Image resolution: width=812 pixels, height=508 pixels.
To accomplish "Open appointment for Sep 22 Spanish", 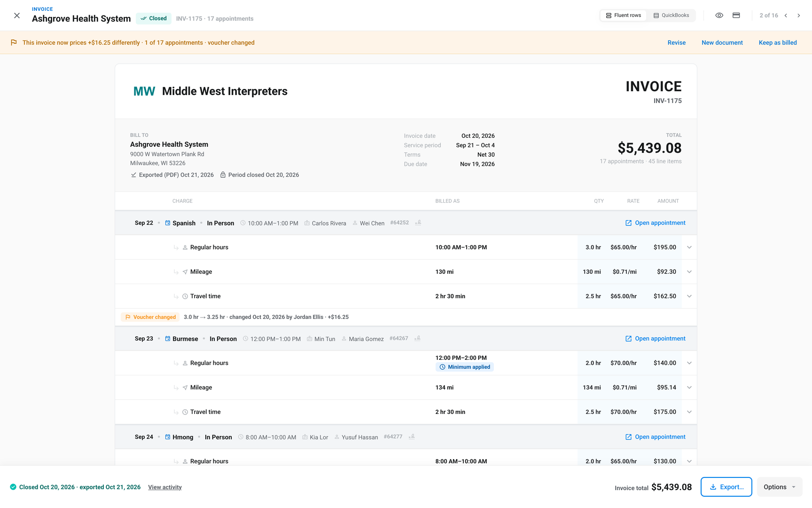I will click(x=655, y=223).
